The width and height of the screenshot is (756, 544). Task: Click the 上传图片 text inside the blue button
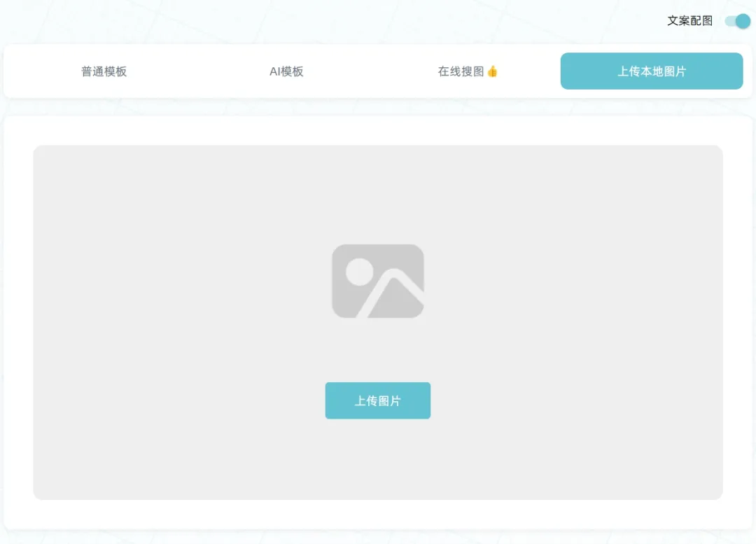point(378,401)
